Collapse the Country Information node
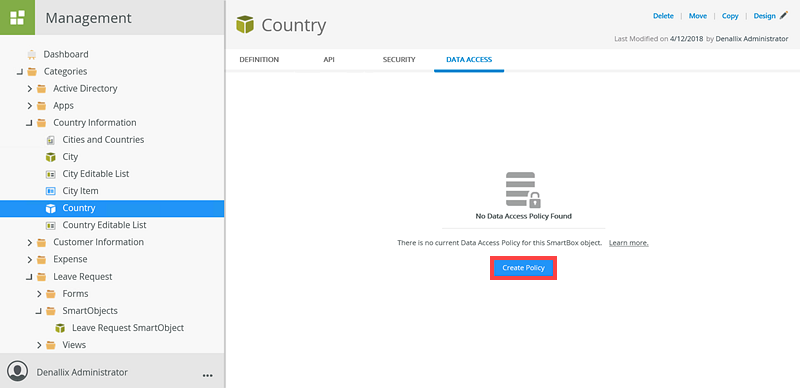 click(29, 123)
